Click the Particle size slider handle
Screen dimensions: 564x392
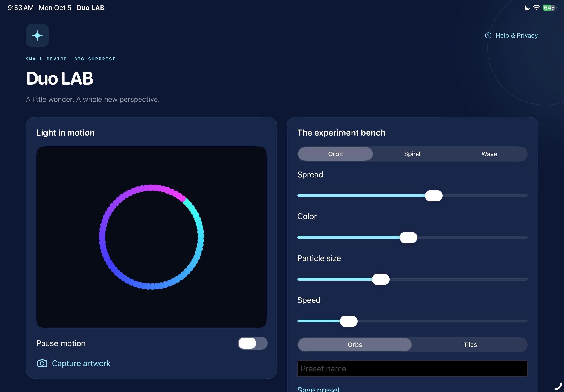coord(381,279)
